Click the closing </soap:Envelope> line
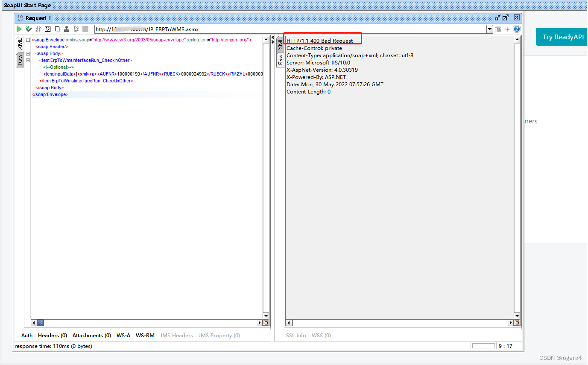Image resolution: width=588 pixels, height=365 pixels. 50,94
